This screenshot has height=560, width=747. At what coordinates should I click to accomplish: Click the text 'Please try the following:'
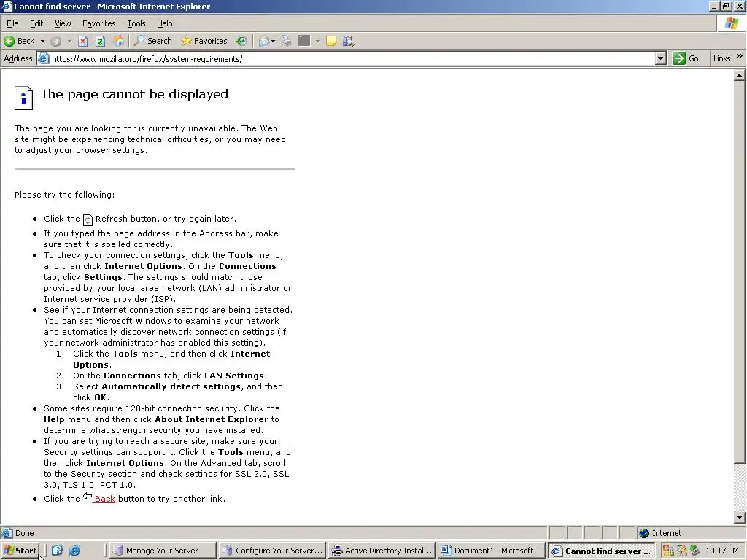64,195
